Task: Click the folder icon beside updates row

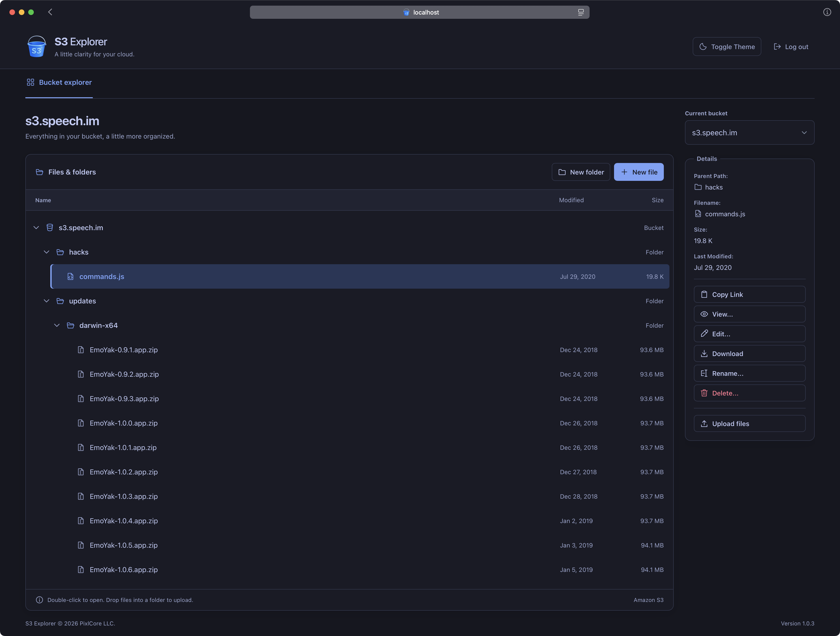Action: [60, 301]
